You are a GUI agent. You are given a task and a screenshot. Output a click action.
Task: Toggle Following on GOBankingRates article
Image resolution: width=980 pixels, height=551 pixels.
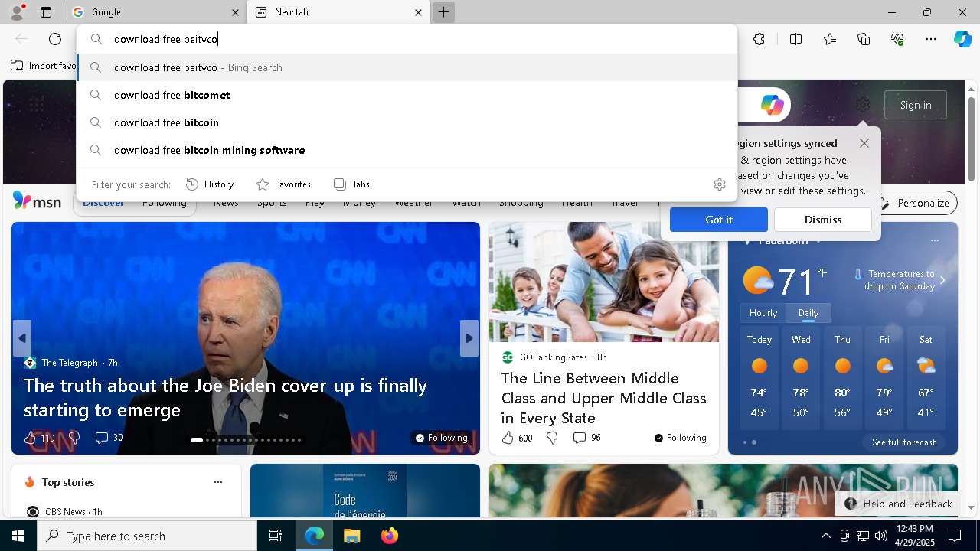(680, 438)
